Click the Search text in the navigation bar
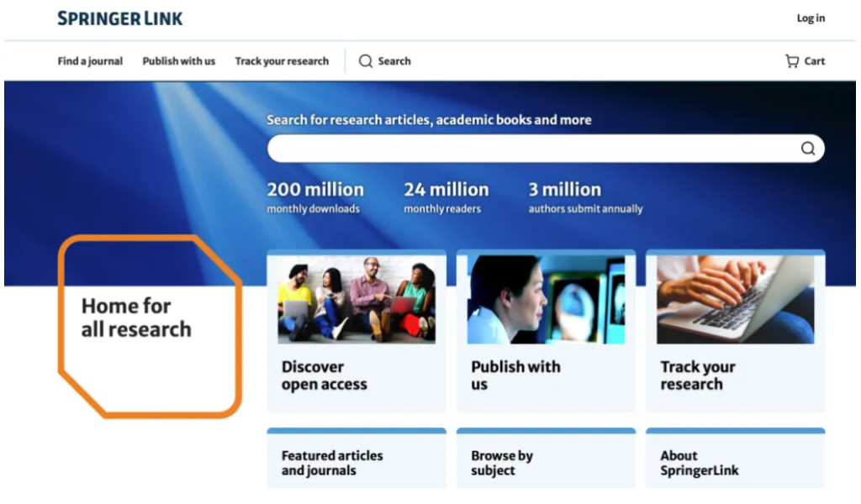The image size is (861, 504). point(394,61)
